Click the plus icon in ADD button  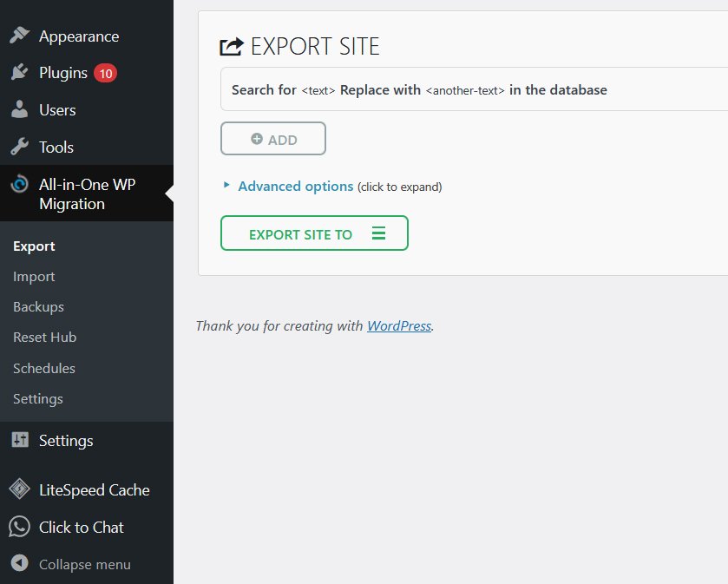coord(256,139)
